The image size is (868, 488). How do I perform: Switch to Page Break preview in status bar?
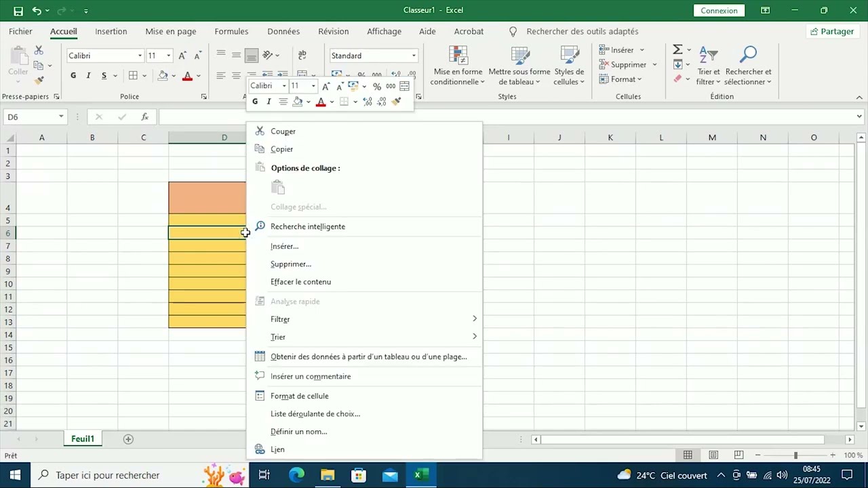[x=738, y=455]
